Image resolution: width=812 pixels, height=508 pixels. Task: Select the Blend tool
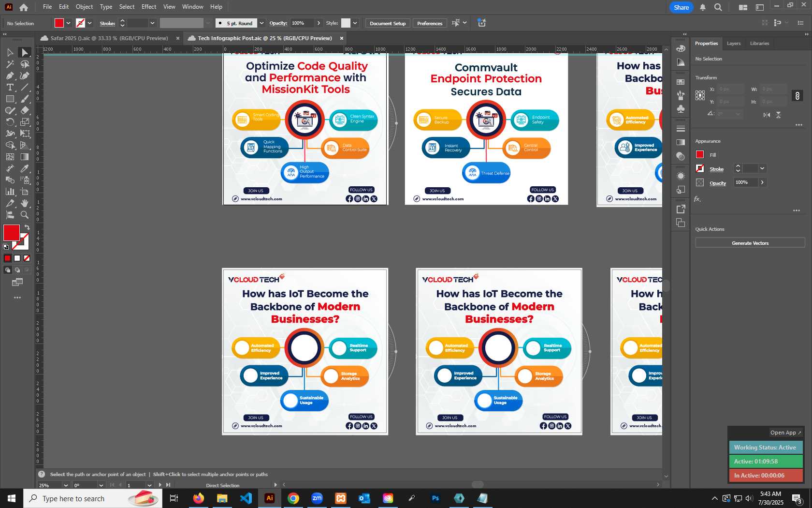(10, 180)
